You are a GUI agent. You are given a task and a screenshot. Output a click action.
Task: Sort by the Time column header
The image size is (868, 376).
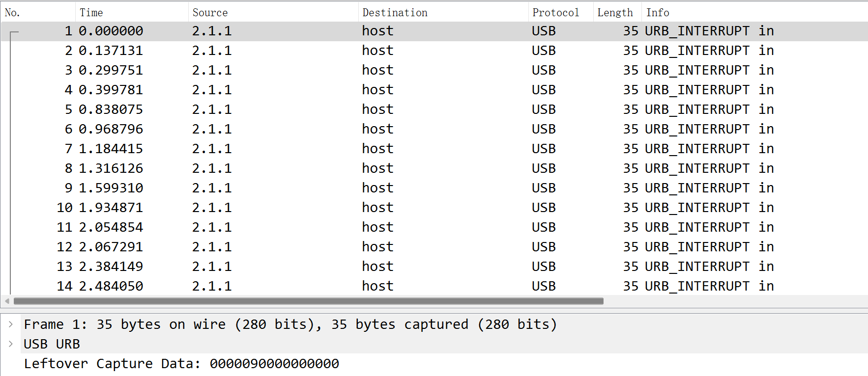[x=132, y=12]
